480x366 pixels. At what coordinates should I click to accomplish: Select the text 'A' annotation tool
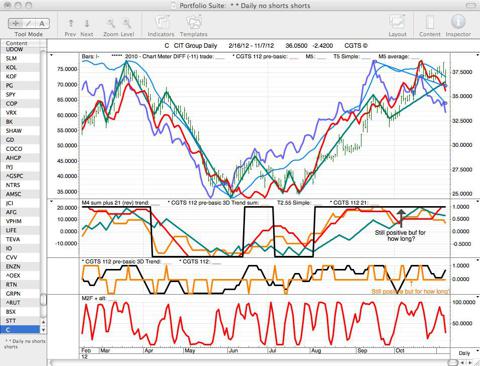(42, 23)
